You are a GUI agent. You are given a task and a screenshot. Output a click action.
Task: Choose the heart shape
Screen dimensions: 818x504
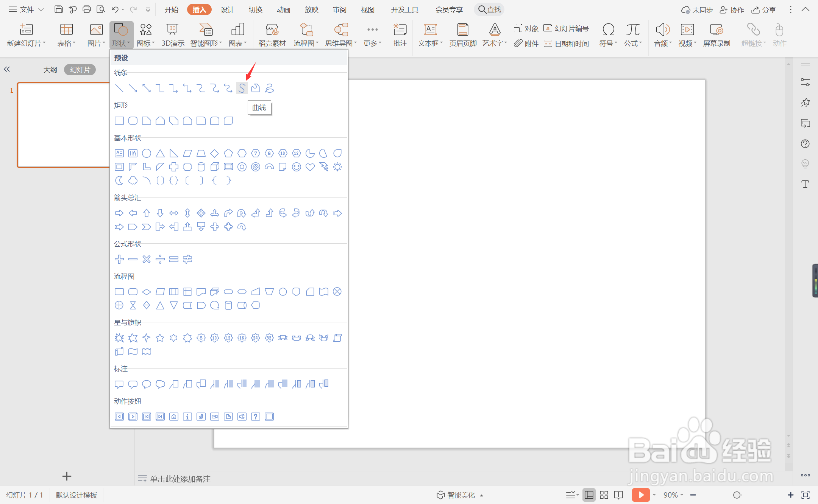(x=310, y=167)
